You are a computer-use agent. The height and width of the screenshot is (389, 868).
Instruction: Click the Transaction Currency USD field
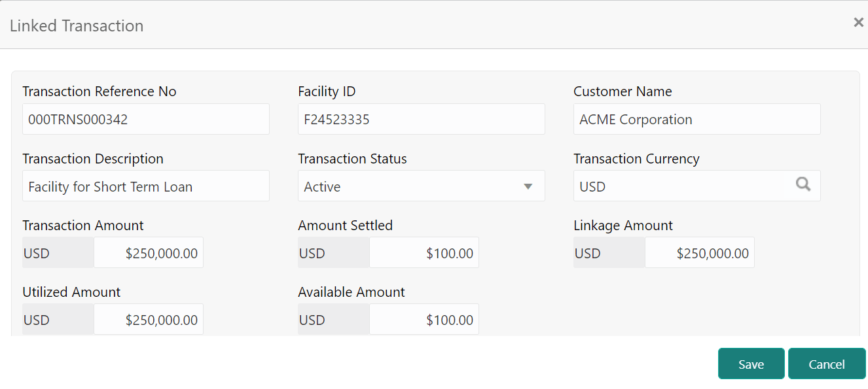point(681,186)
